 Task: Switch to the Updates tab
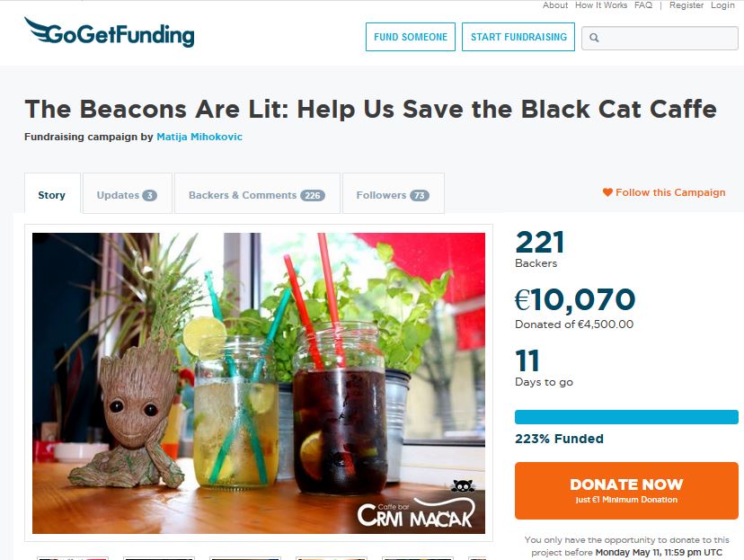click(128, 193)
